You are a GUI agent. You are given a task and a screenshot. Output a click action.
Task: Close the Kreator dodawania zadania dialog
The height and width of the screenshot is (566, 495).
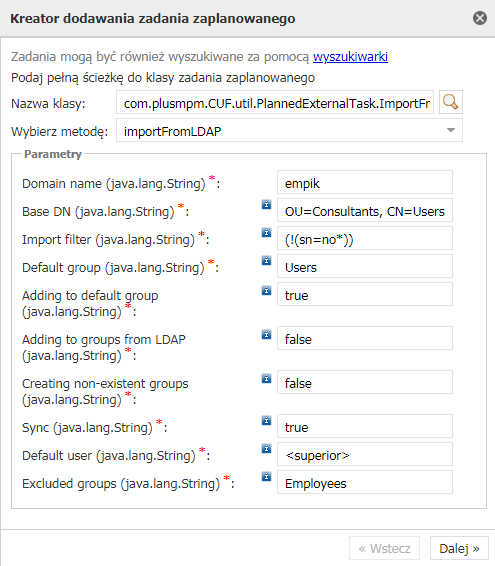480,18
